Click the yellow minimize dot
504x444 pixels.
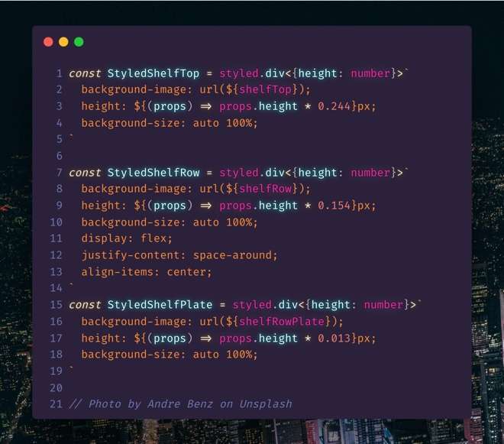(63, 42)
